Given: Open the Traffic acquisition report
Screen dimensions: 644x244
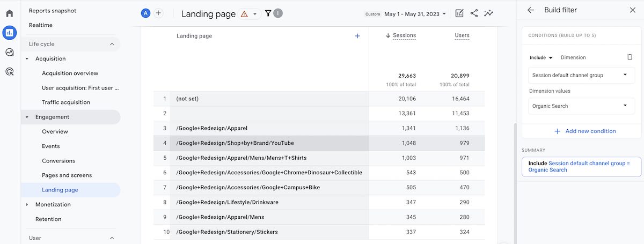Looking at the screenshot, I should click(66, 102).
